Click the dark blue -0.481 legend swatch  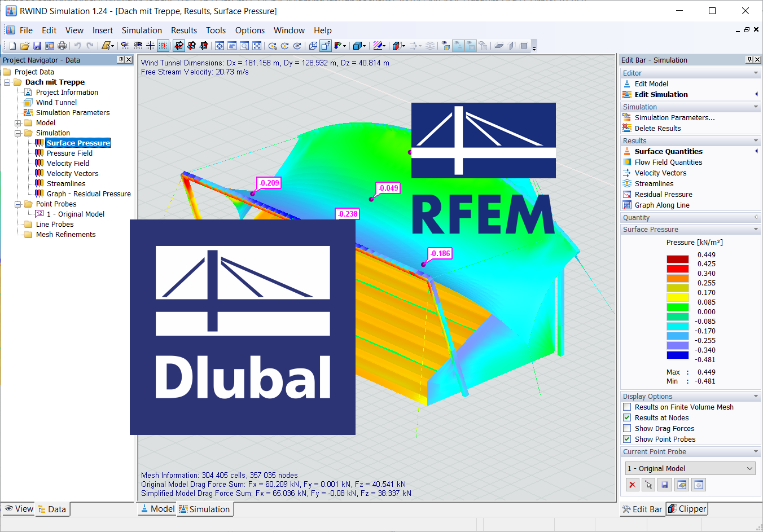(x=677, y=355)
